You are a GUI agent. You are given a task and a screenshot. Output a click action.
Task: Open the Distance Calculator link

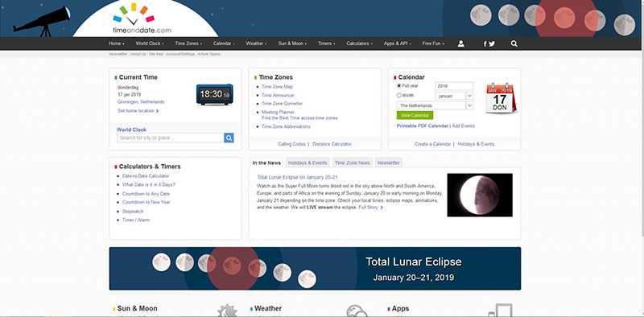tap(332, 144)
